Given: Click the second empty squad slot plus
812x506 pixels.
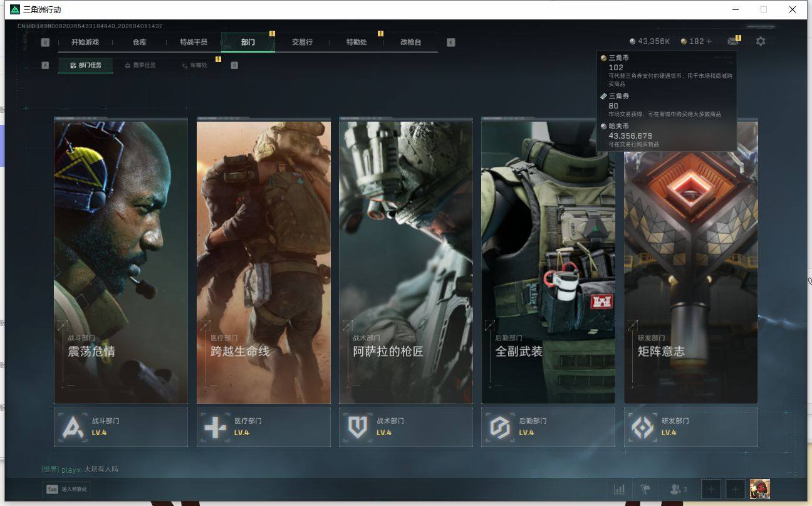Looking at the screenshot, I should [736, 489].
